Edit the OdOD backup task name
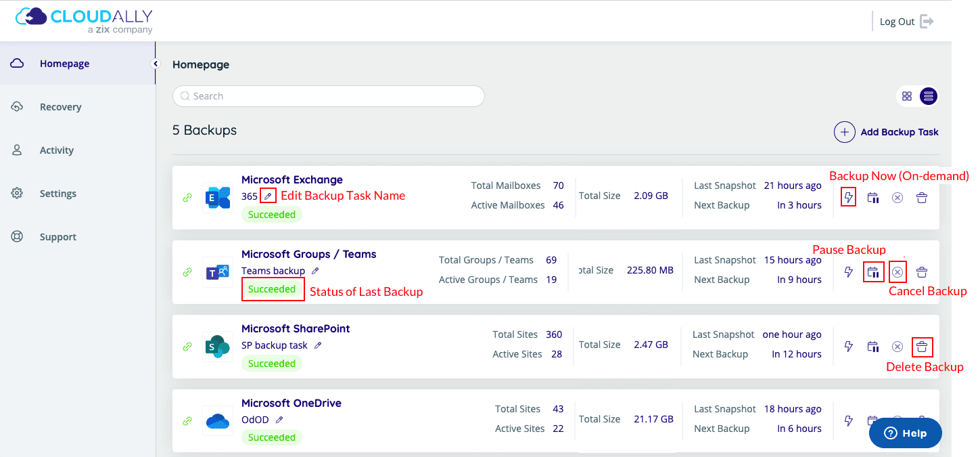Viewport: 980px width, 457px height. [279, 419]
